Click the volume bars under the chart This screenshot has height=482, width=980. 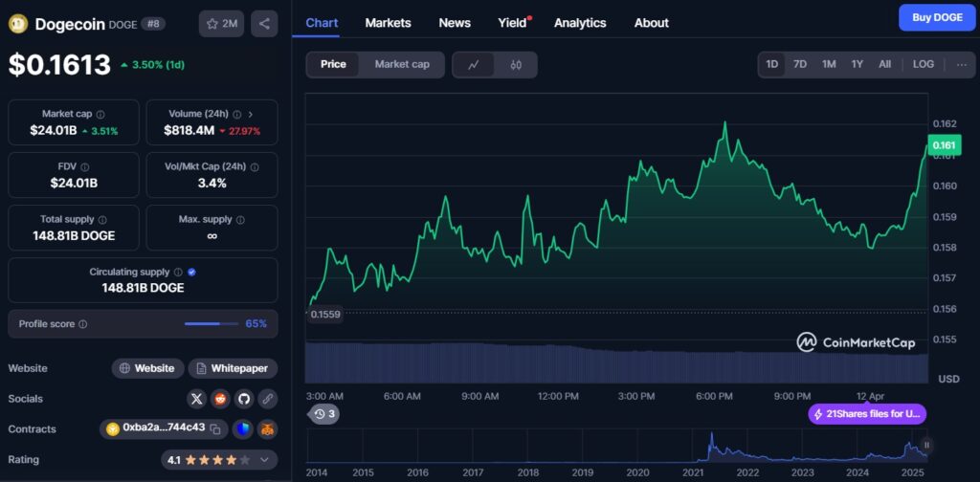(x=616, y=362)
